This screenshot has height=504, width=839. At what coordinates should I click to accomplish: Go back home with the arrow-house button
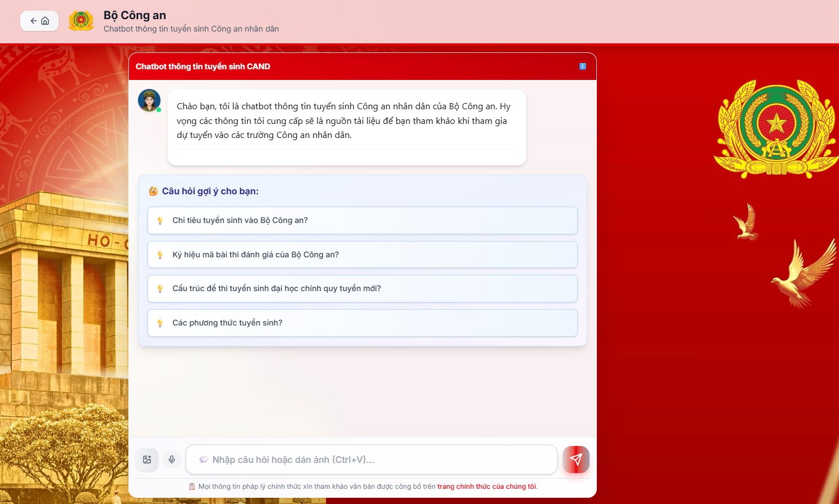click(x=39, y=21)
